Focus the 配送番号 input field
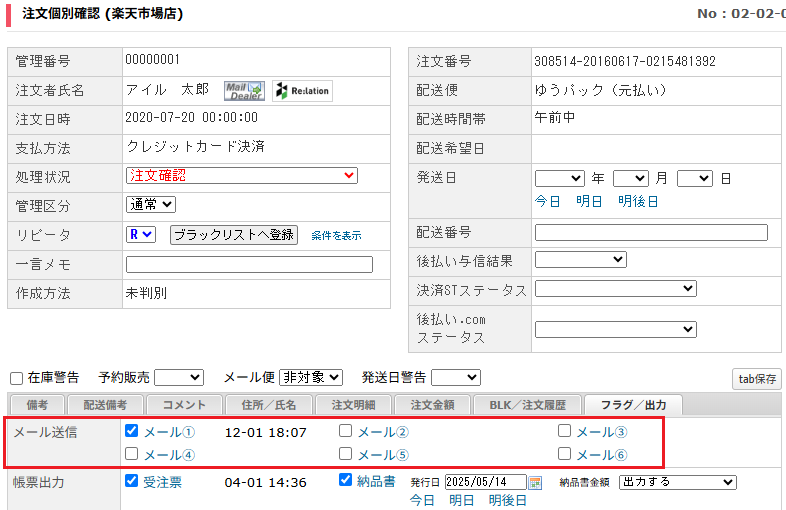 [651, 232]
